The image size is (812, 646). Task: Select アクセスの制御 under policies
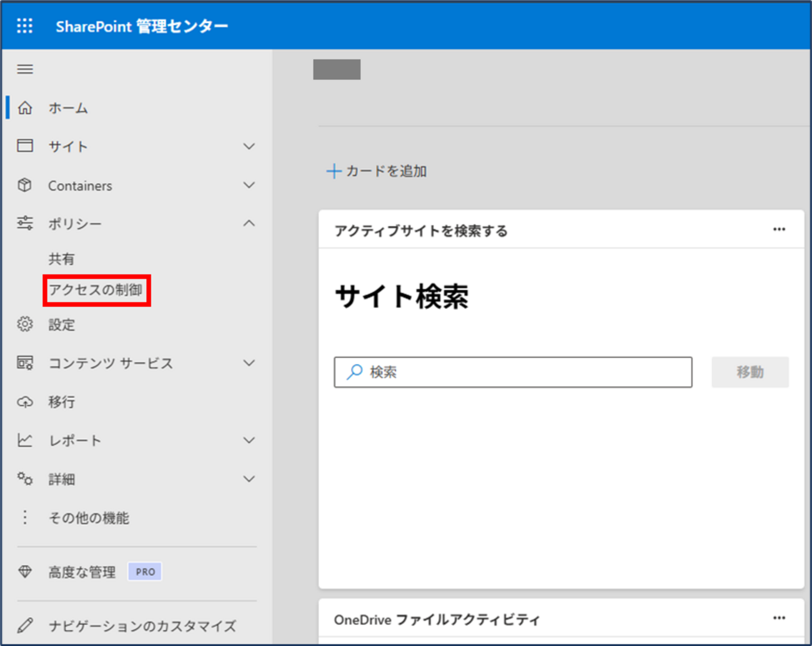click(96, 291)
